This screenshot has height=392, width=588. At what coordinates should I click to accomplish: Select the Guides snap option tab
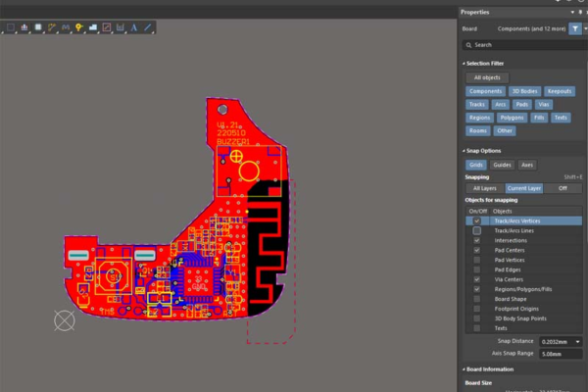(503, 165)
